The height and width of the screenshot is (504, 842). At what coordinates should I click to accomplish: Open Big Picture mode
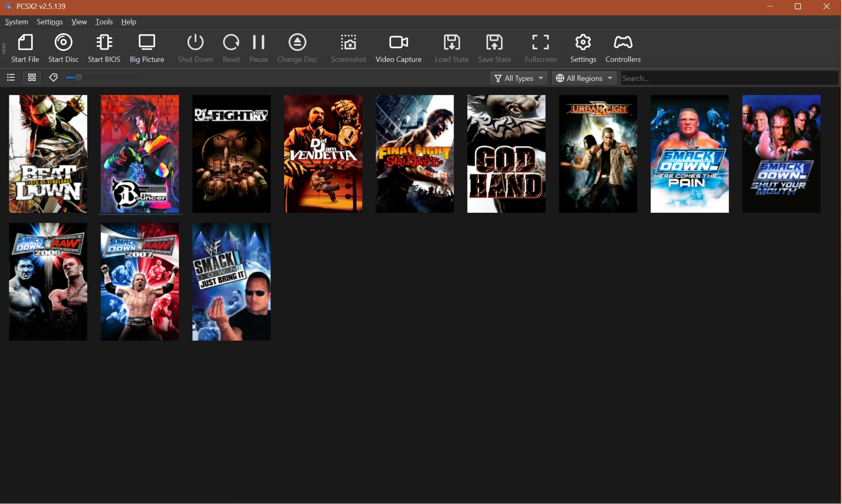[147, 48]
